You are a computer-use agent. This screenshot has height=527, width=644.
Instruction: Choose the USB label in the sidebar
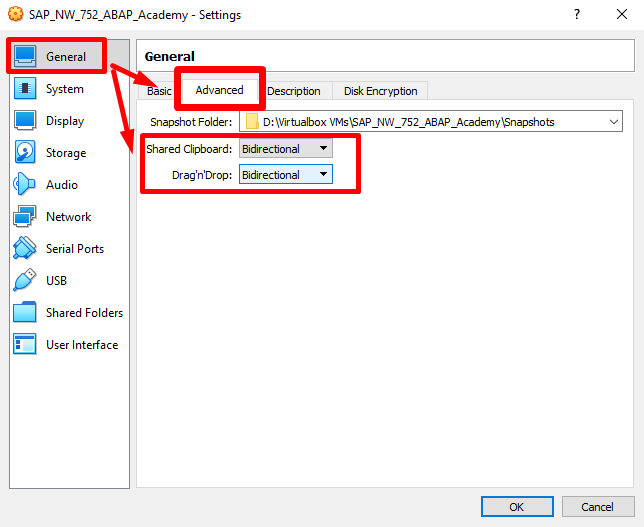[x=56, y=281]
